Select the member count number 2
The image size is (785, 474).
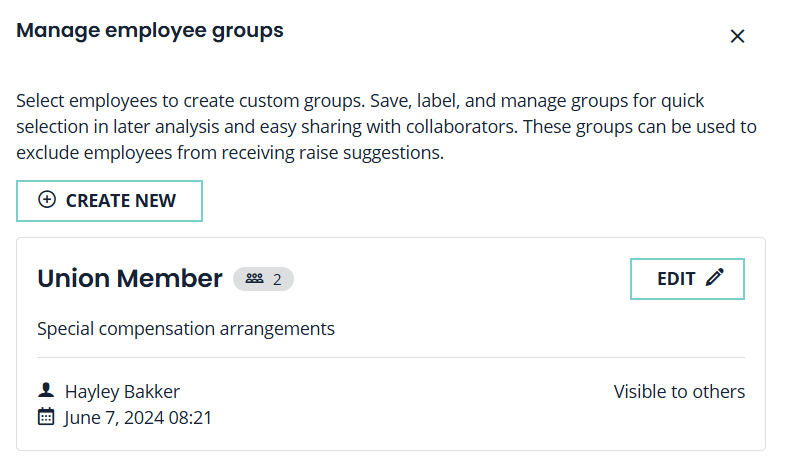(x=277, y=279)
